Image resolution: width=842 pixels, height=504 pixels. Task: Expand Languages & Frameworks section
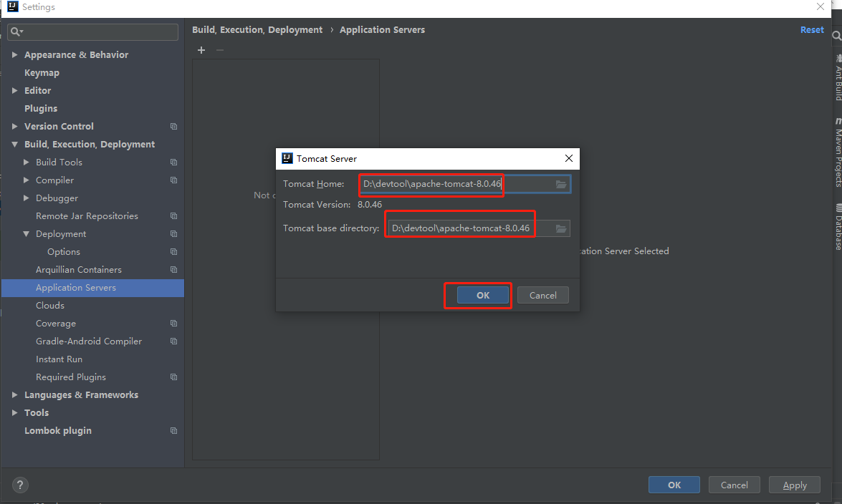[x=14, y=395]
